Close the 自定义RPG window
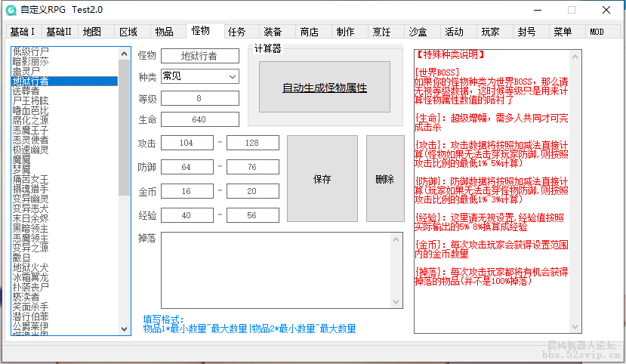Image resolution: width=626 pixels, height=364 pixels. coord(606,10)
